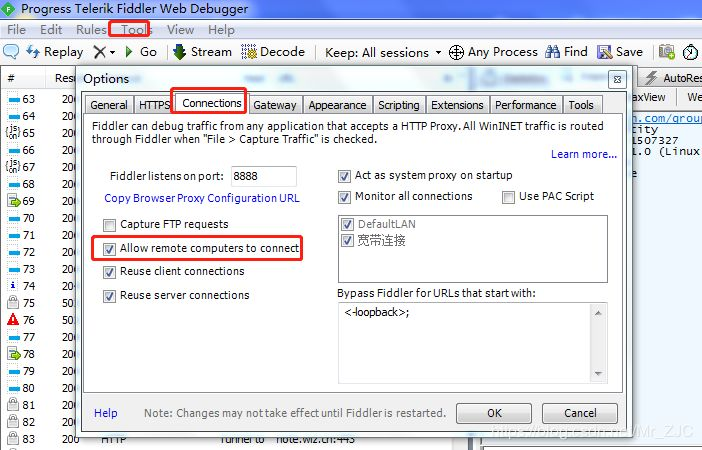The image size is (702, 450).
Task: Toggle Monitor all connections checkbox
Action: [344, 197]
